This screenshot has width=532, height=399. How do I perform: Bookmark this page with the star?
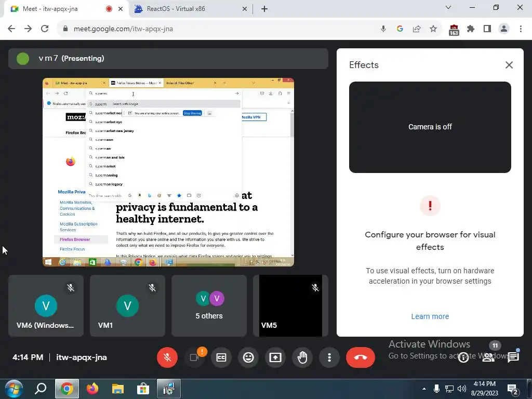pos(433,29)
